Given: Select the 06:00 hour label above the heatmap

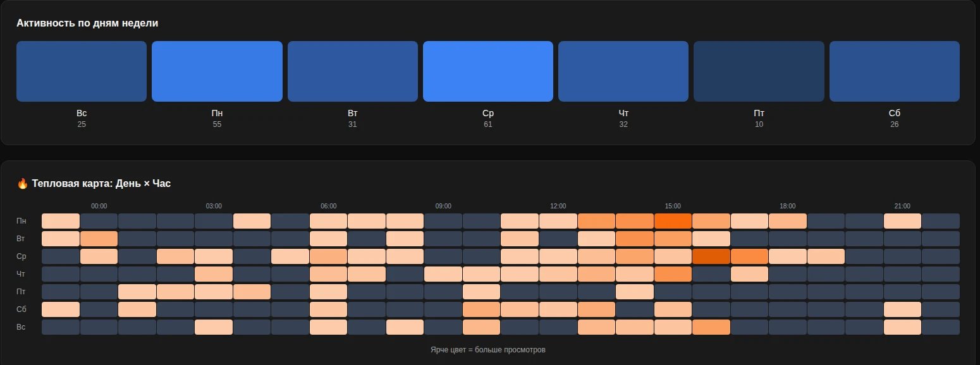Looking at the screenshot, I should tap(329, 206).
